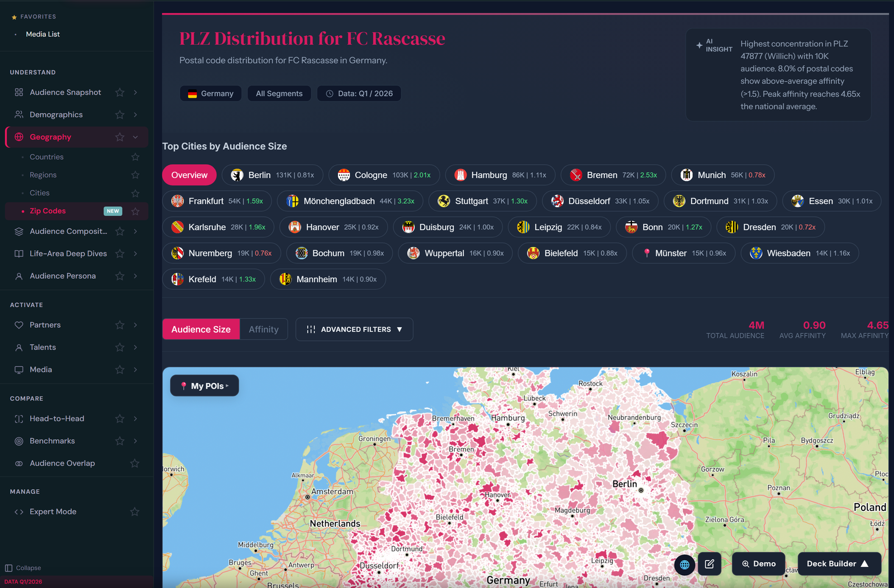Click the AI Insight sparkle icon
This screenshot has height=588, width=894.
pyautogui.click(x=699, y=45)
